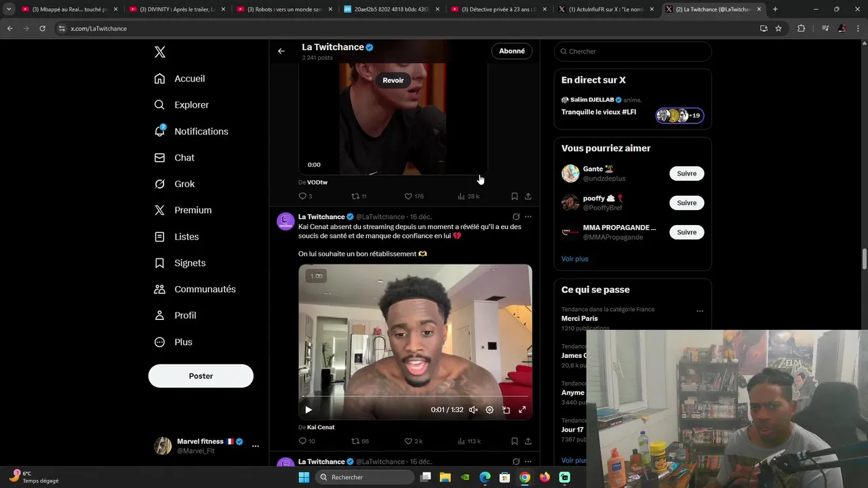Open Accueil home page
The height and width of the screenshot is (488, 868).
(x=180, y=79)
